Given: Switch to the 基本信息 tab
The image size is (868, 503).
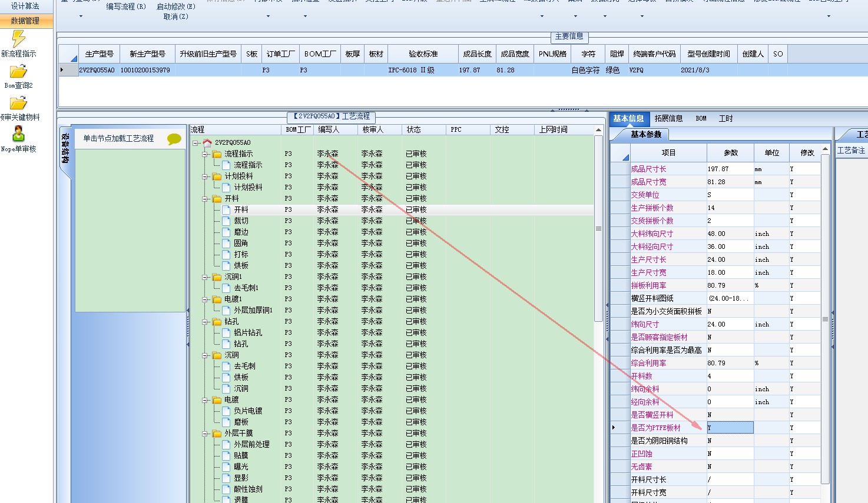Looking at the screenshot, I should 629,118.
